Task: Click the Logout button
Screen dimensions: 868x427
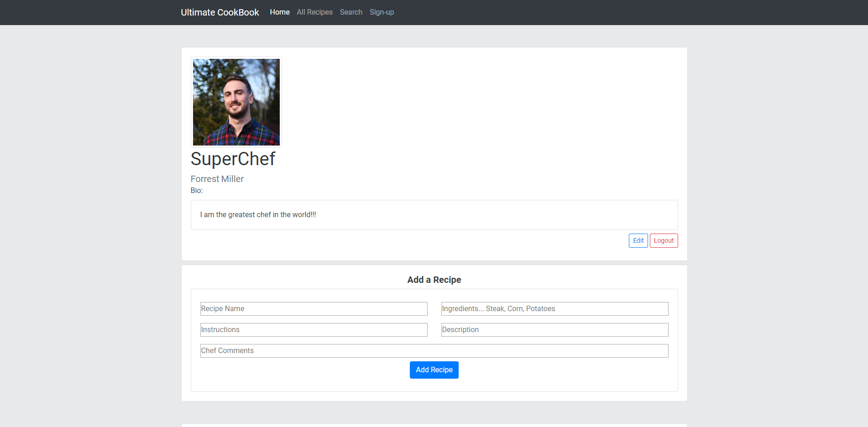Action: point(664,241)
